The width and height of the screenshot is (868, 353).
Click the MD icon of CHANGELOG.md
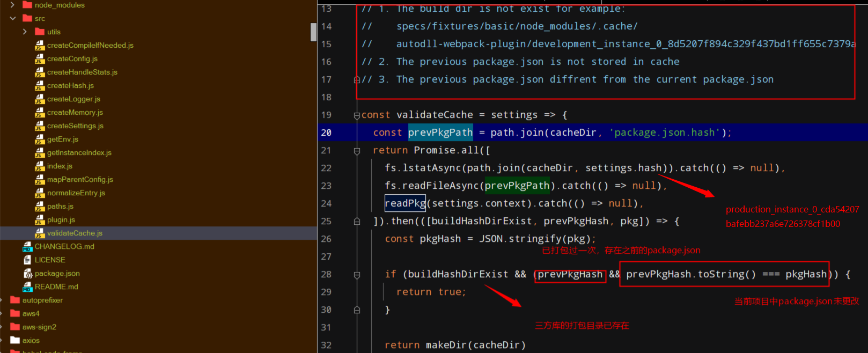tap(27, 246)
